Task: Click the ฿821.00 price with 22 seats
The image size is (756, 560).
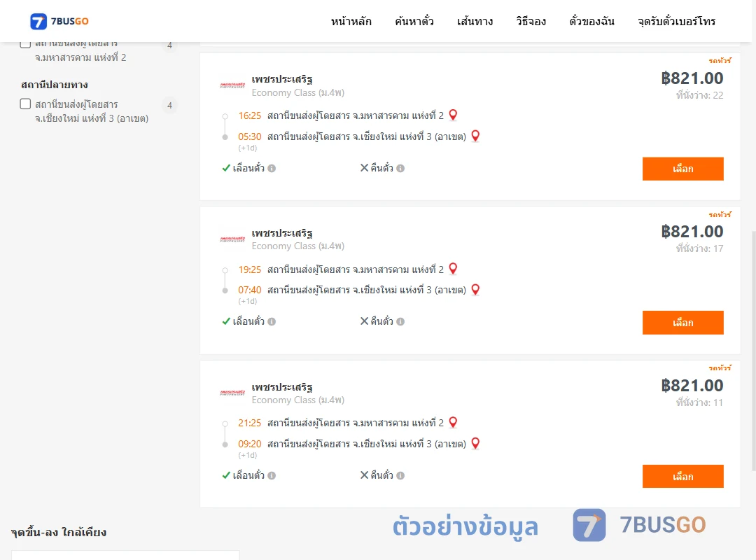Action: 692,78
